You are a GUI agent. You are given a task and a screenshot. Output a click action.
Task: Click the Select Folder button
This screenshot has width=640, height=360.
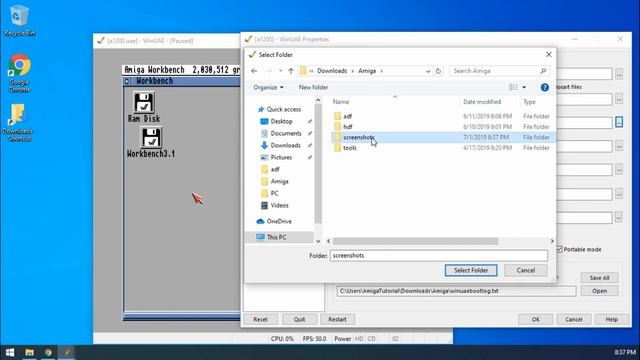coord(471,270)
